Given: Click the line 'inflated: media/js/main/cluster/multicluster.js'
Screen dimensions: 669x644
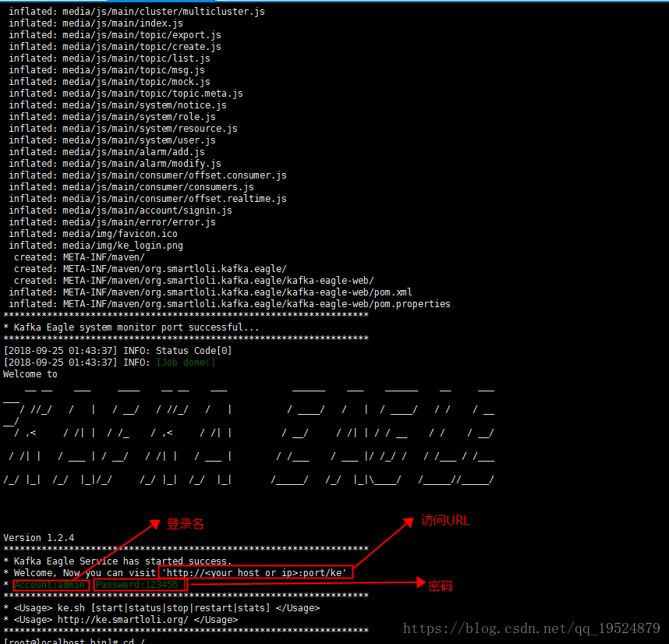Looking at the screenshot, I should click(x=136, y=12).
